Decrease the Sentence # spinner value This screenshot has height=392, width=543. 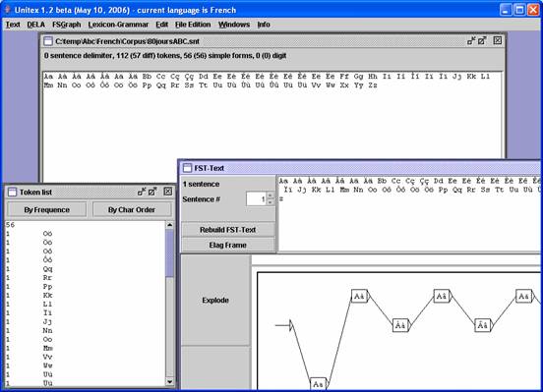[271, 202]
